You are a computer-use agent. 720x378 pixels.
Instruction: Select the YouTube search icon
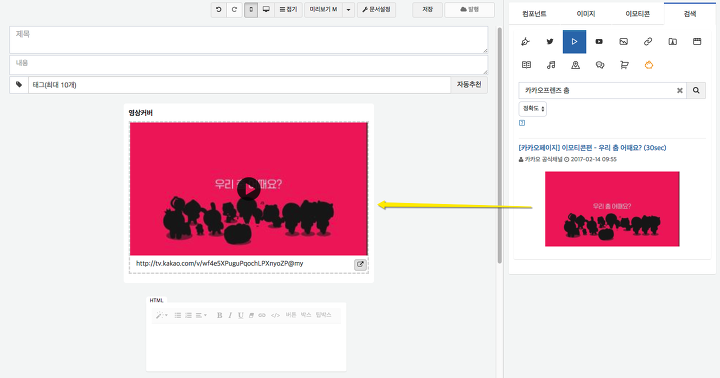(x=599, y=42)
